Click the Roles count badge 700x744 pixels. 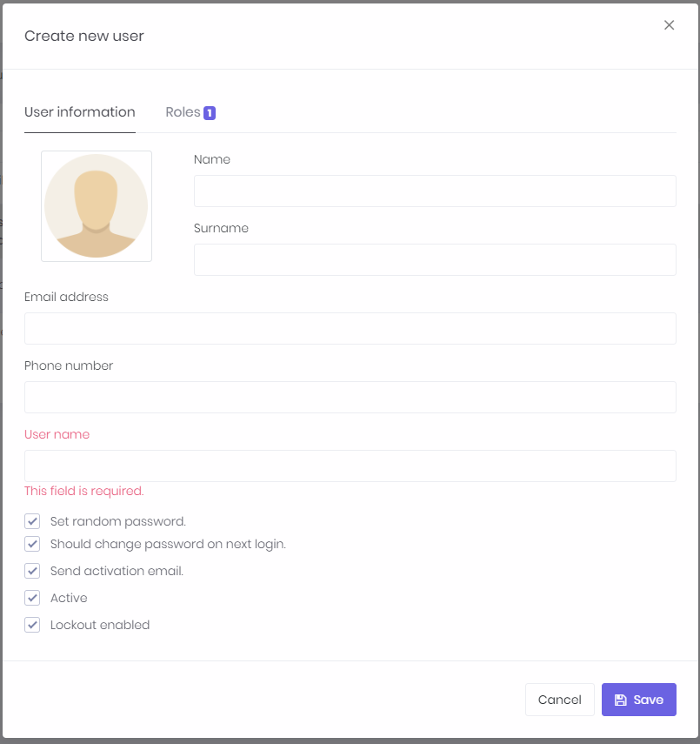point(210,112)
